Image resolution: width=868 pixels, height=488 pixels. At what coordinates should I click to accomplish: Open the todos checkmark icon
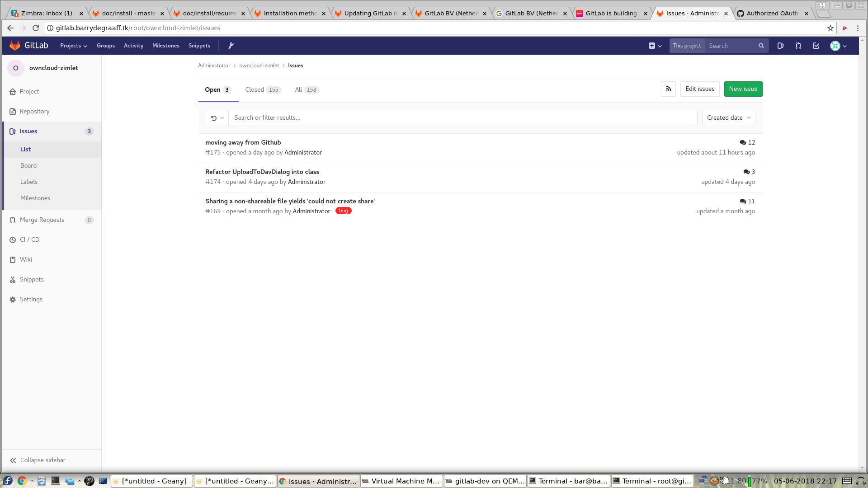816,46
